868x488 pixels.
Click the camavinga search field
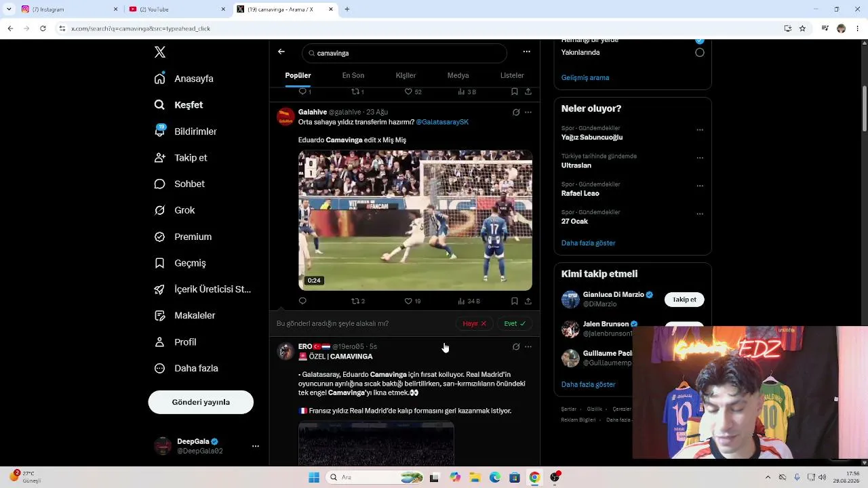tap(404, 53)
